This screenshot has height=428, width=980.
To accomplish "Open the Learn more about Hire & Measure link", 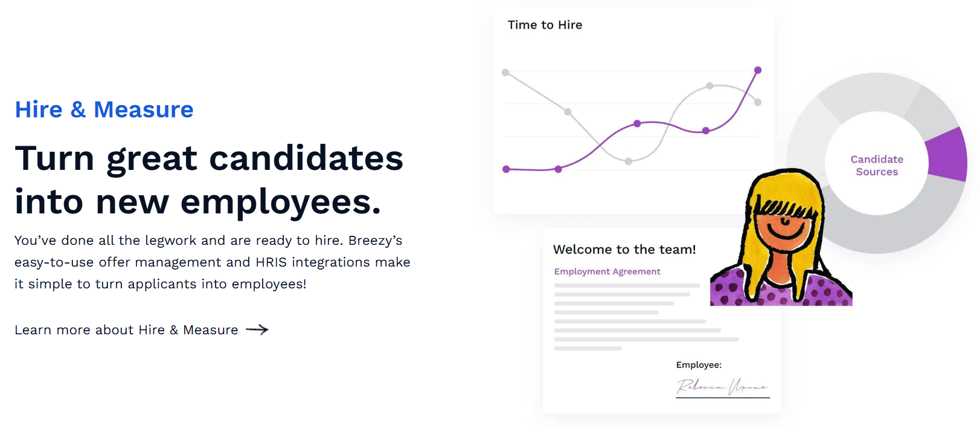I will tap(126, 330).
